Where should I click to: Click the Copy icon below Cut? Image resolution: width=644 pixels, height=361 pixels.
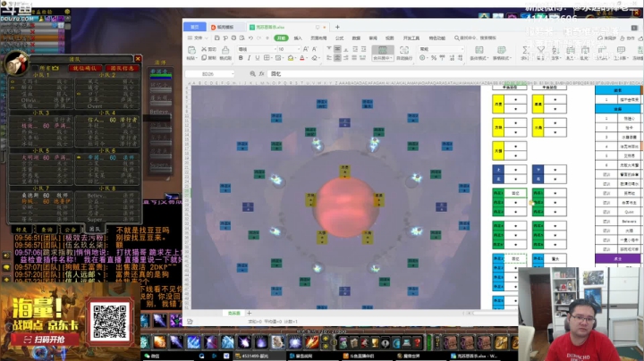[x=204, y=58]
